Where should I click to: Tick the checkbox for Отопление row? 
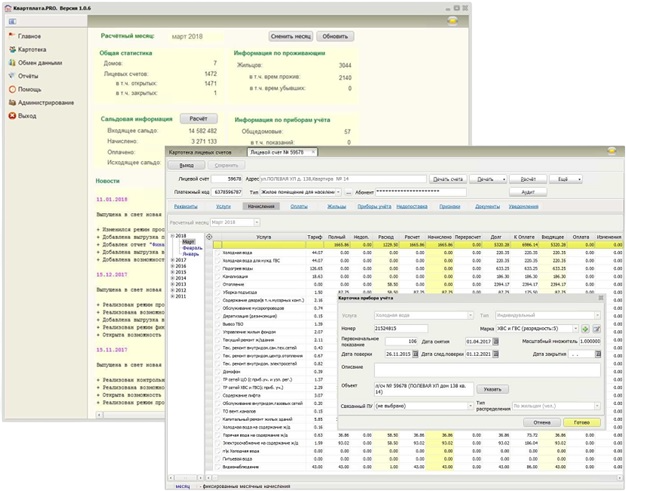pos(218,285)
